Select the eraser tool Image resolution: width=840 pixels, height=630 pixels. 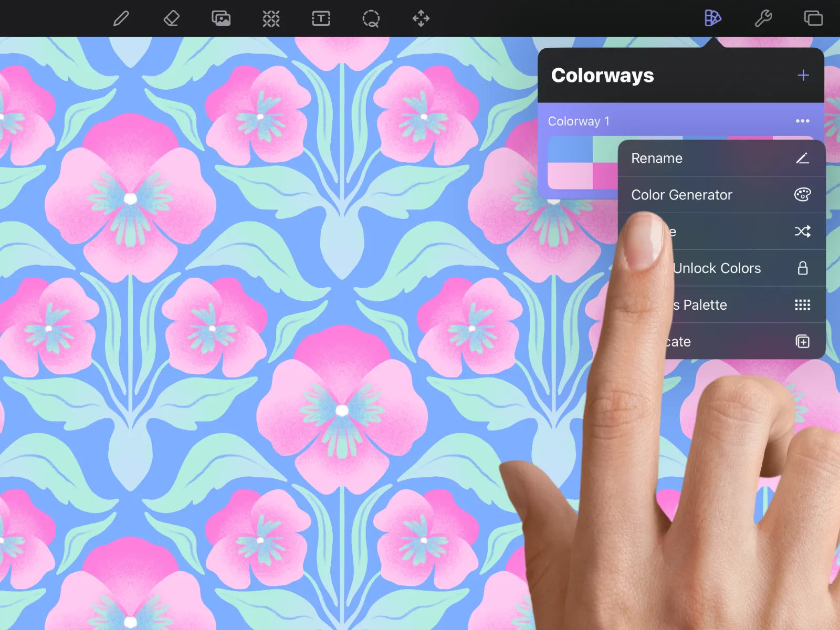tap(171, 19)
